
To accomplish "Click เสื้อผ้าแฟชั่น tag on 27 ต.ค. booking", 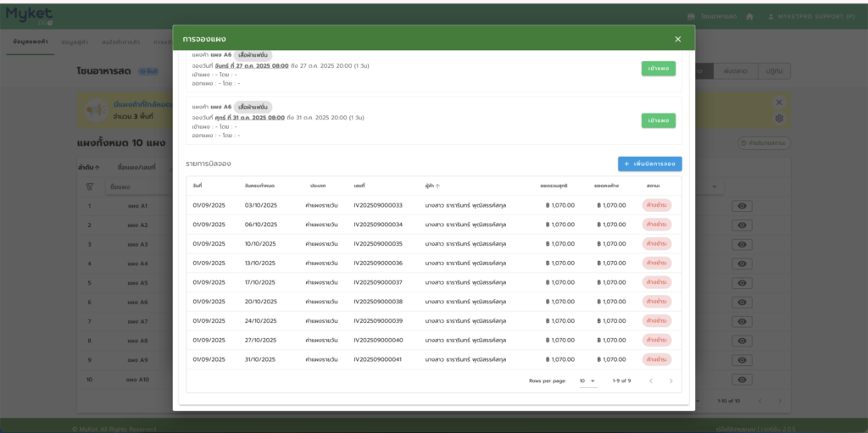I will 253,55.
